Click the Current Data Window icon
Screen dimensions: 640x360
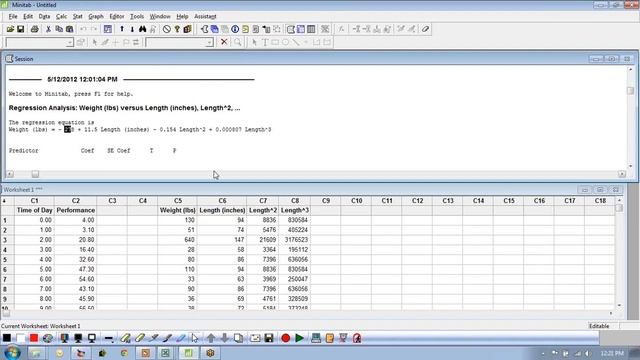pos(301,29)
